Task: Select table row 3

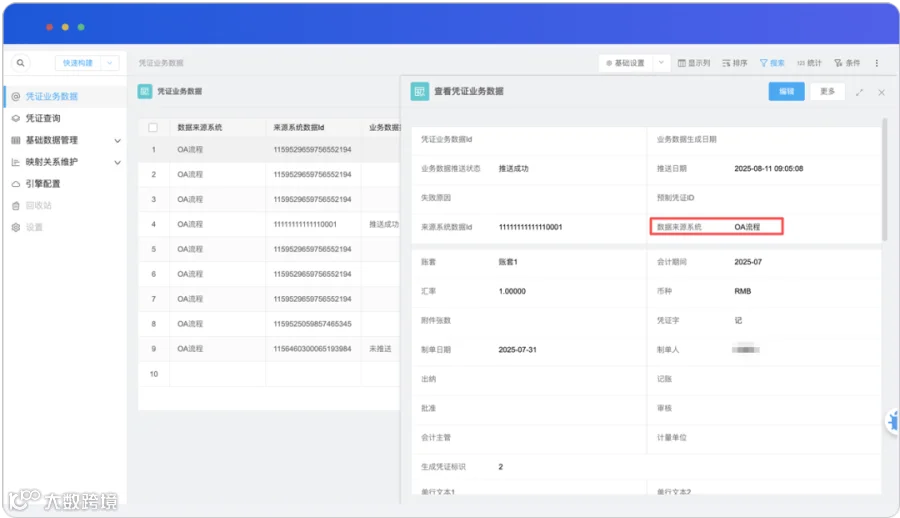Action: coord(269,199)
